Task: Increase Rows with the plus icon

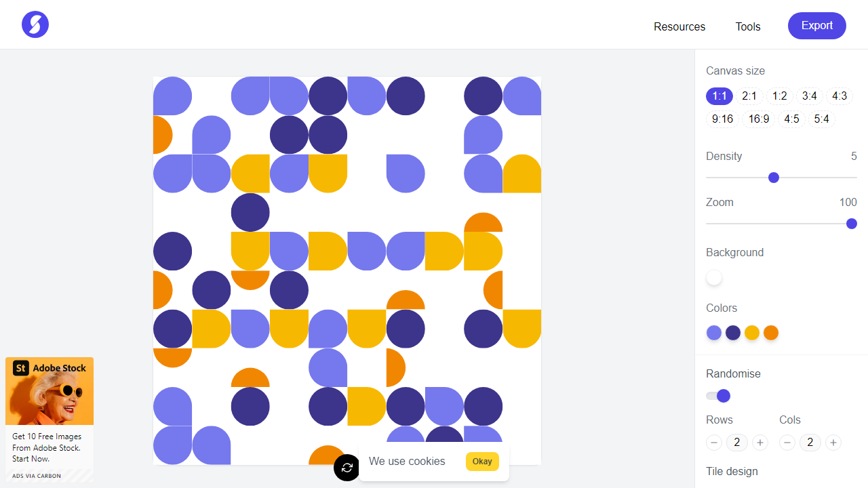Action: (x=759, y=442)
